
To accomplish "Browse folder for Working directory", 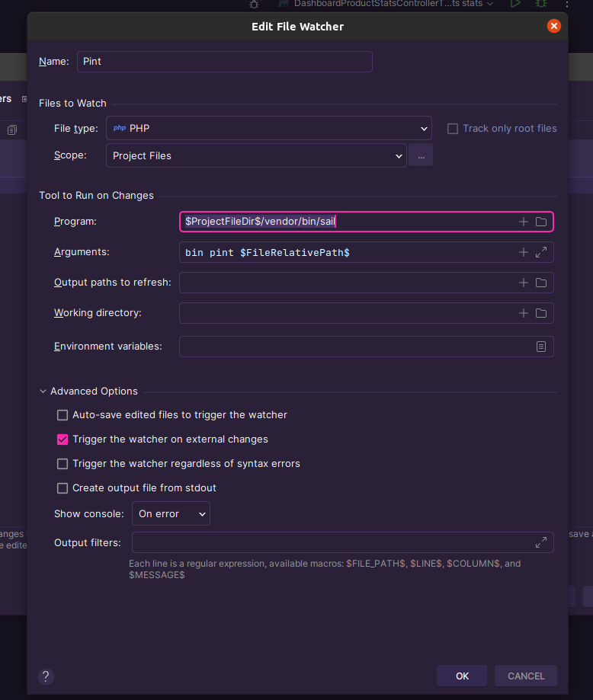I will [541, 313].
